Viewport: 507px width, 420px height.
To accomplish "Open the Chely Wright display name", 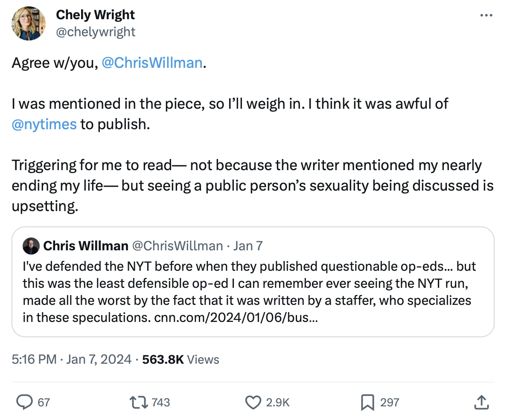I will coord(95,15).
